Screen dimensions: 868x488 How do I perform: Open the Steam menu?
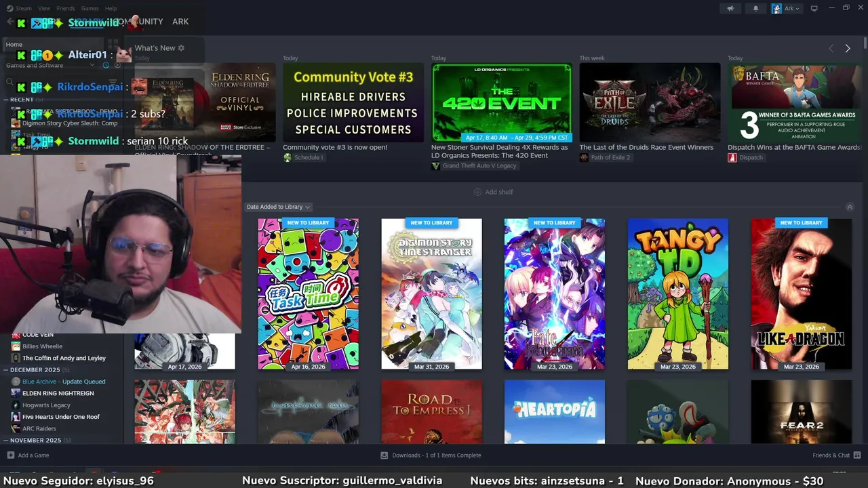(24, 9)
